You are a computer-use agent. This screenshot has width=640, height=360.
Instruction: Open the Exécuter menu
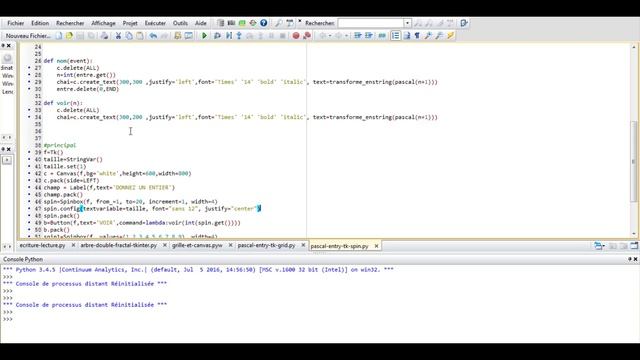(x=155, y=23)
